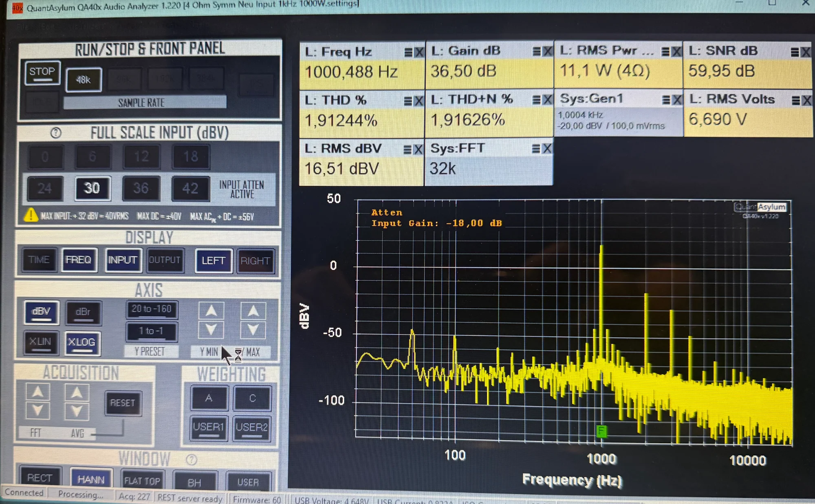Select dBV axis units

tap(42, 313)
